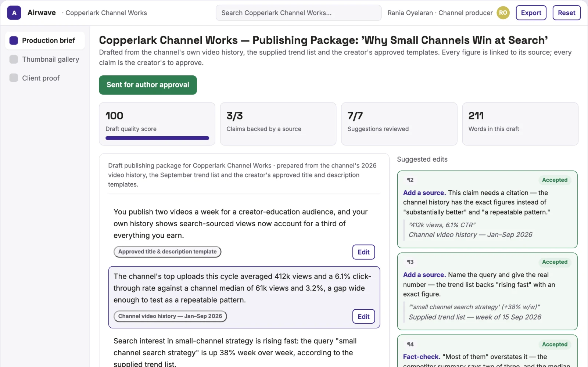588x367 pixels.
Task: Switch to Thumbnail gallery
Action: pos(45,59)
